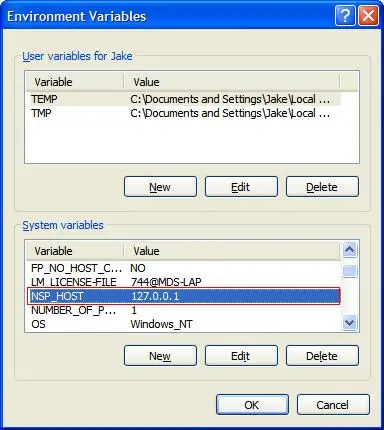Select the OS Windows_NT variable row
Viewport: 384px width, 430px height.
pos(185,324)
